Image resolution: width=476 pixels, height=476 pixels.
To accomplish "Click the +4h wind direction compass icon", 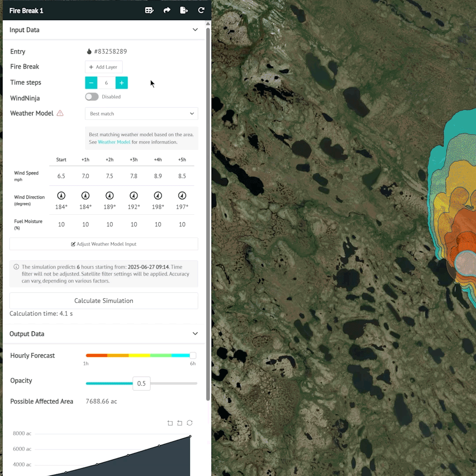I will (158, 196).
